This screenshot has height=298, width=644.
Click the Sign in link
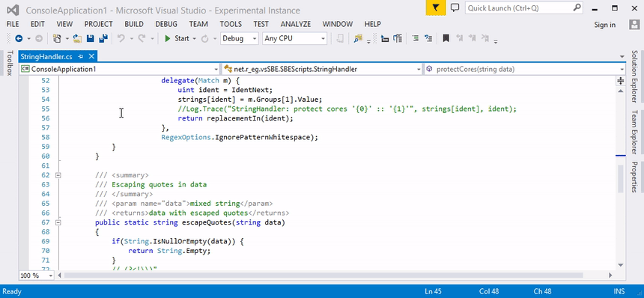tap(604, 25)
